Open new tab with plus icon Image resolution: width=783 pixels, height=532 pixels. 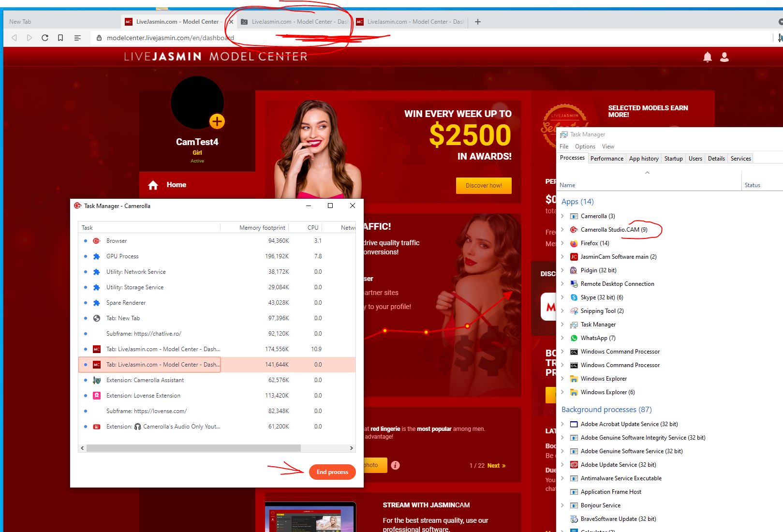pyautogui.click(x=478, y=22)
